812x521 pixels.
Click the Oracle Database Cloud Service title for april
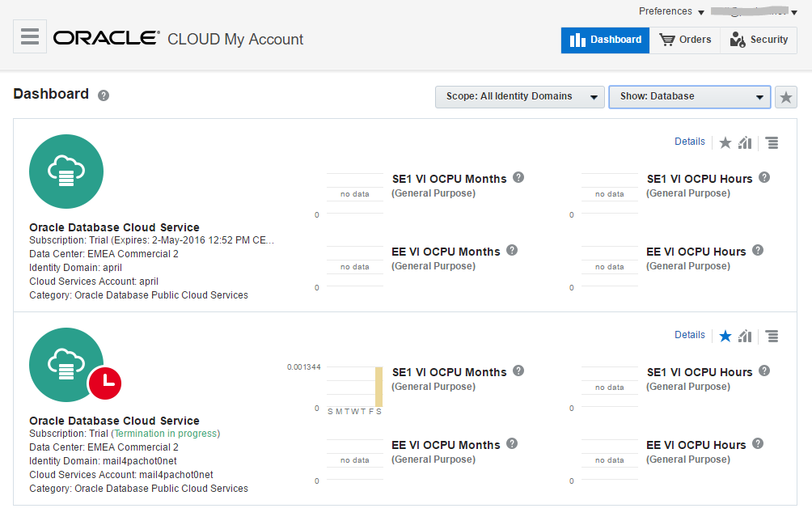[x=114, y=227]
